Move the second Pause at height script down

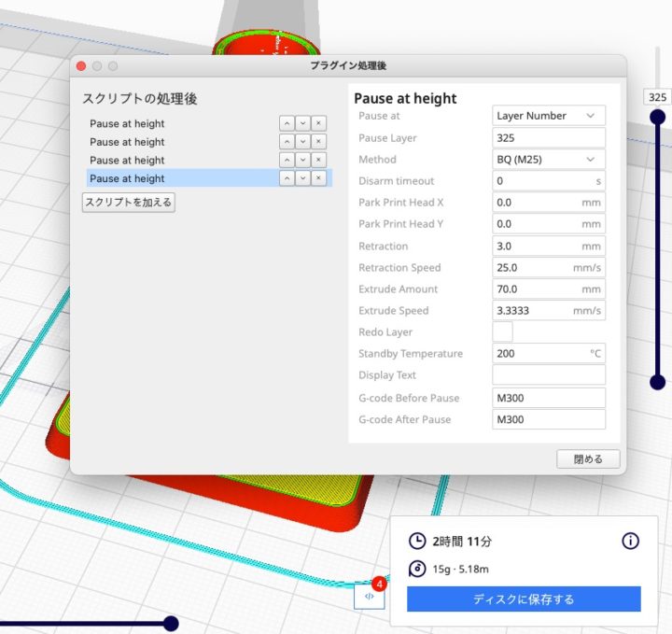coord(303,142)
